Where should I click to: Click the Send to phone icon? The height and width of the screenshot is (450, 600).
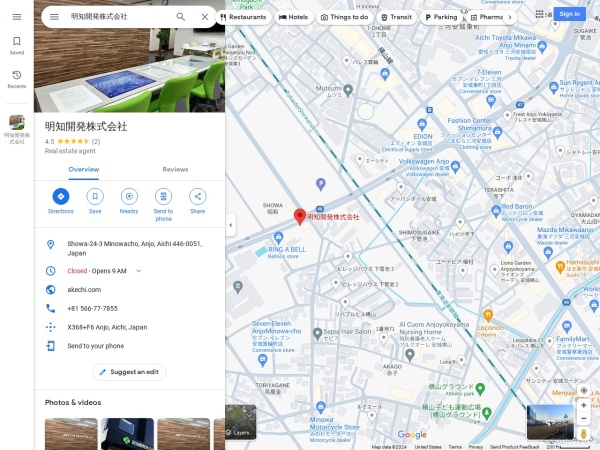point(163,196)
